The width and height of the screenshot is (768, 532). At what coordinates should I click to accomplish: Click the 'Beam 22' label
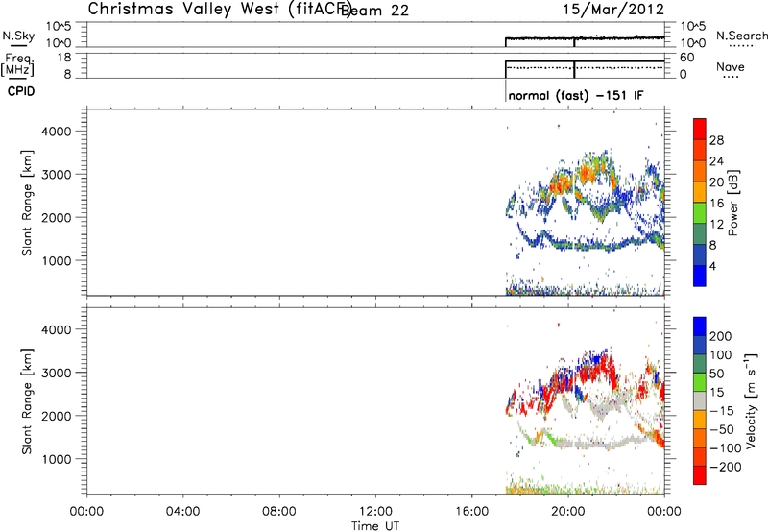pos(375,11)
